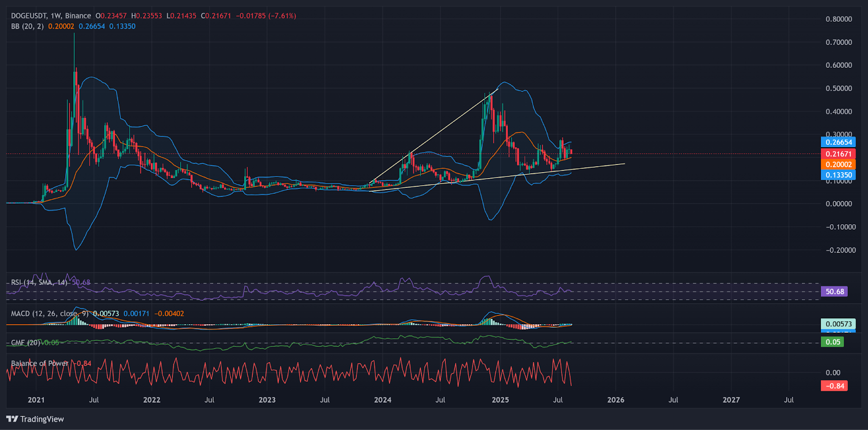Click the 0.80000 level on price scale
The height and width of the screenshot is (430, 868).
click(839, 19)
